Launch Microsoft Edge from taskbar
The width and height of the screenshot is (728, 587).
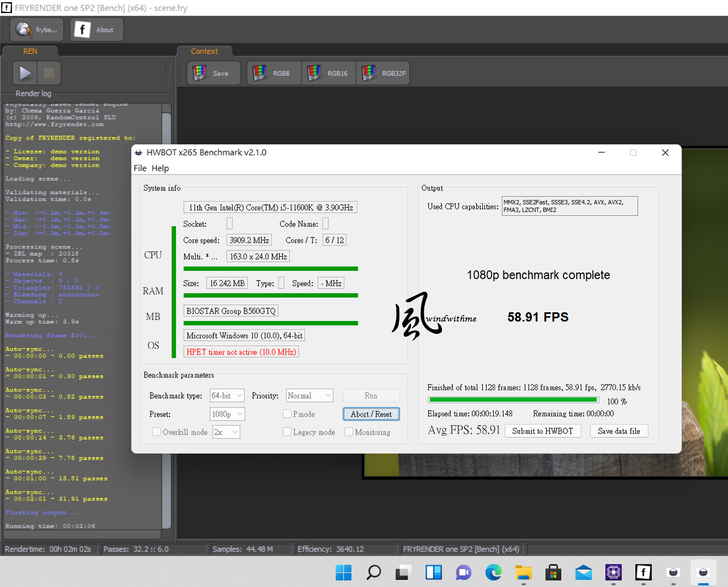pyautogui.click(x=493, y=572)
